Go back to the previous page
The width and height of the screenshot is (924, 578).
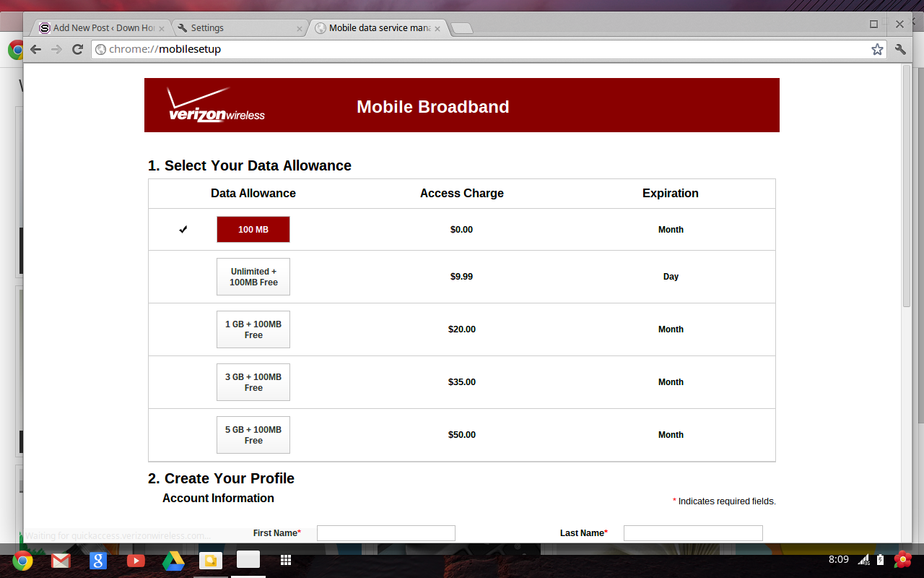(x=35, y=49)
